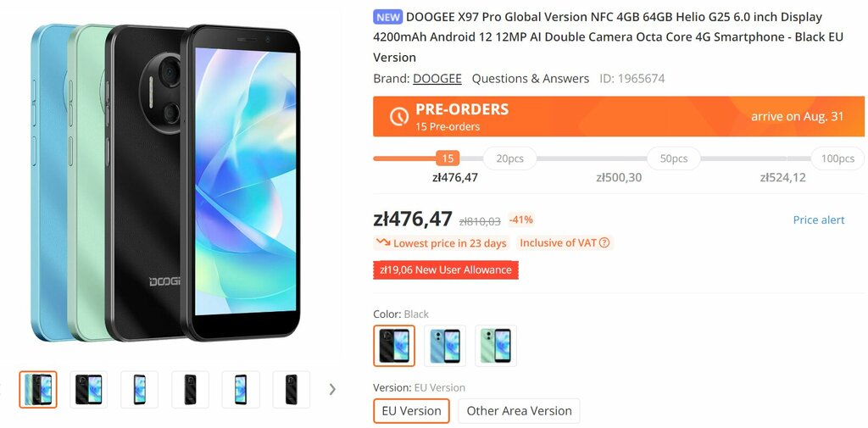Select the Blue color swatch
This screenshot has width=868, height=428.
[x=444, y=346]
